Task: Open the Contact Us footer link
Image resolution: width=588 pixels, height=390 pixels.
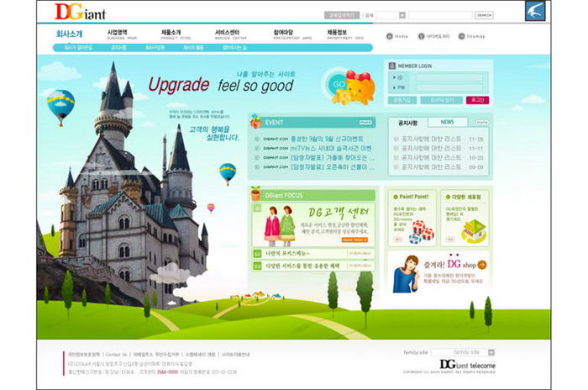Action: click(117, 354)
